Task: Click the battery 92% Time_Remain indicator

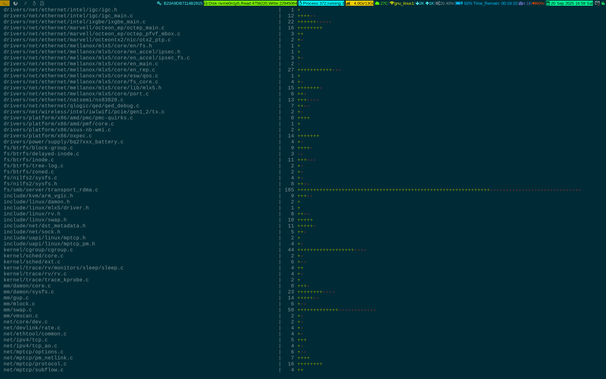Action: (x=487, y=3)
